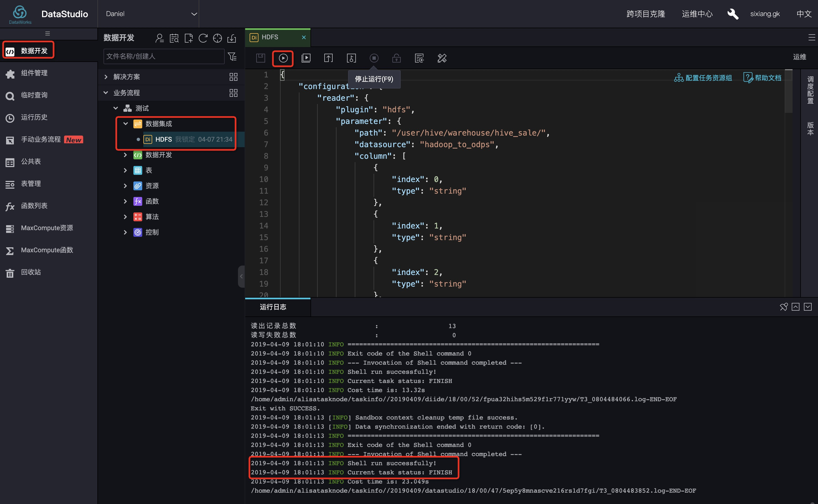This screenshot has width=818, height=504.
Task: Click the advanced run icon next to Run
Action: [306, 58]
